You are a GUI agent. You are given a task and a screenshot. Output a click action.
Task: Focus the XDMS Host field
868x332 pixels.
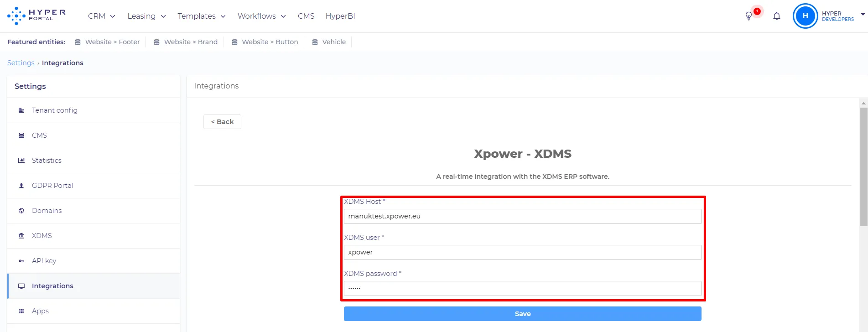click(x=523, y=216)
